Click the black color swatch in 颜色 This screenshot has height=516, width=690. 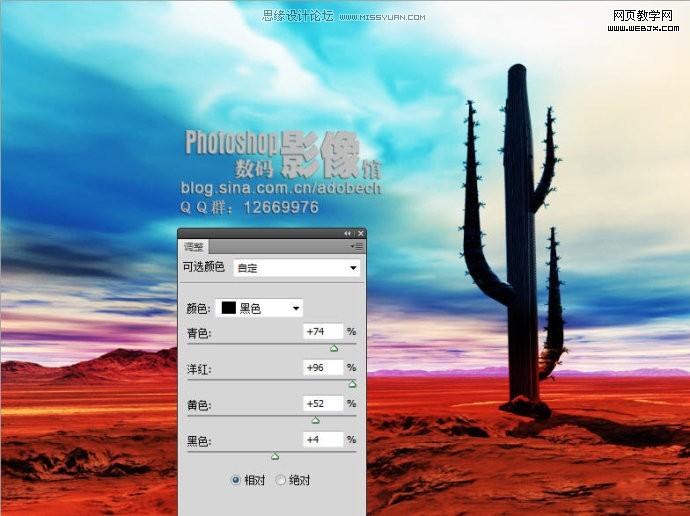tap(228, 308)
